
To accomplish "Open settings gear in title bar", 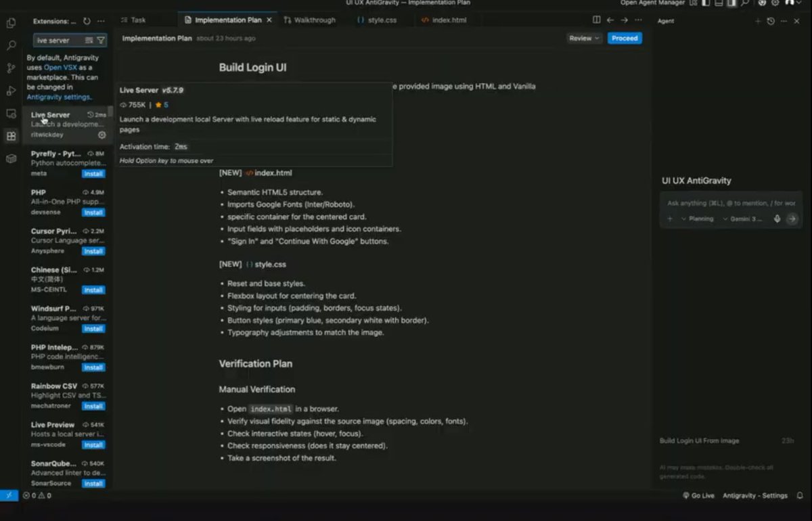I will [x=775, y=3].
